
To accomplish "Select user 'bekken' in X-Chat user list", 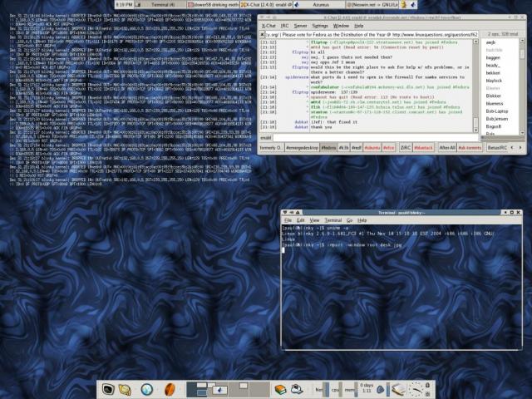I will (493, 73).
